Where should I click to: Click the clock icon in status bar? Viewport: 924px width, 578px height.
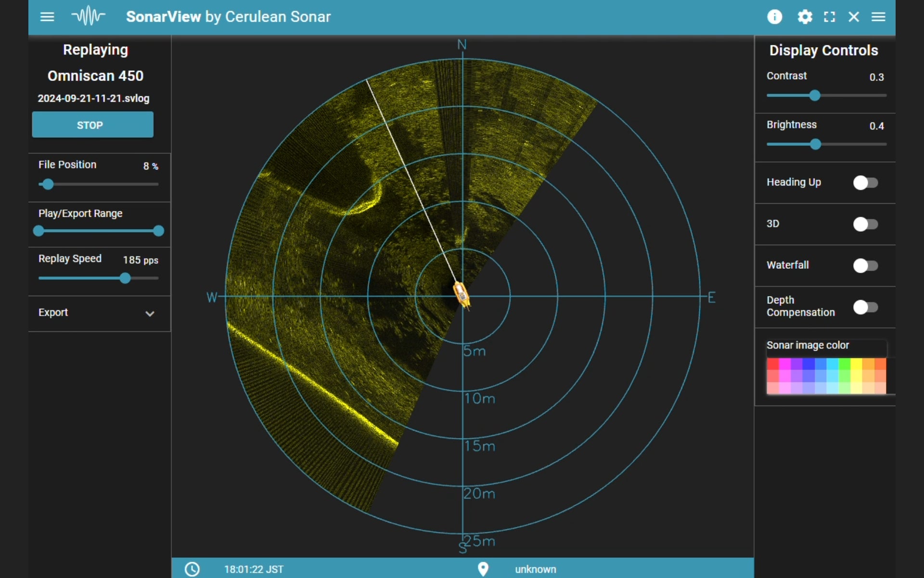click(192, 569)
